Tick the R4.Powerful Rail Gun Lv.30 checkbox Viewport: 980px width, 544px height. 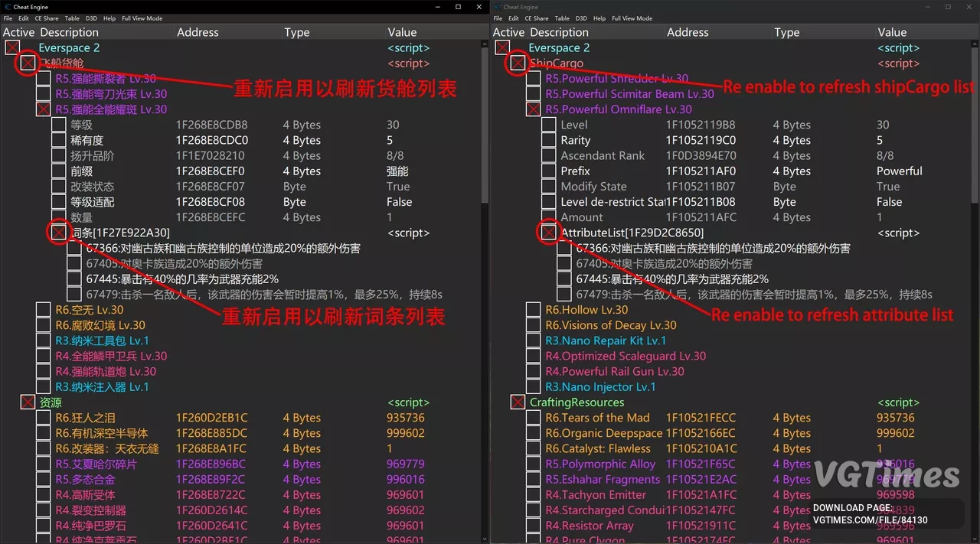[533, 371]
